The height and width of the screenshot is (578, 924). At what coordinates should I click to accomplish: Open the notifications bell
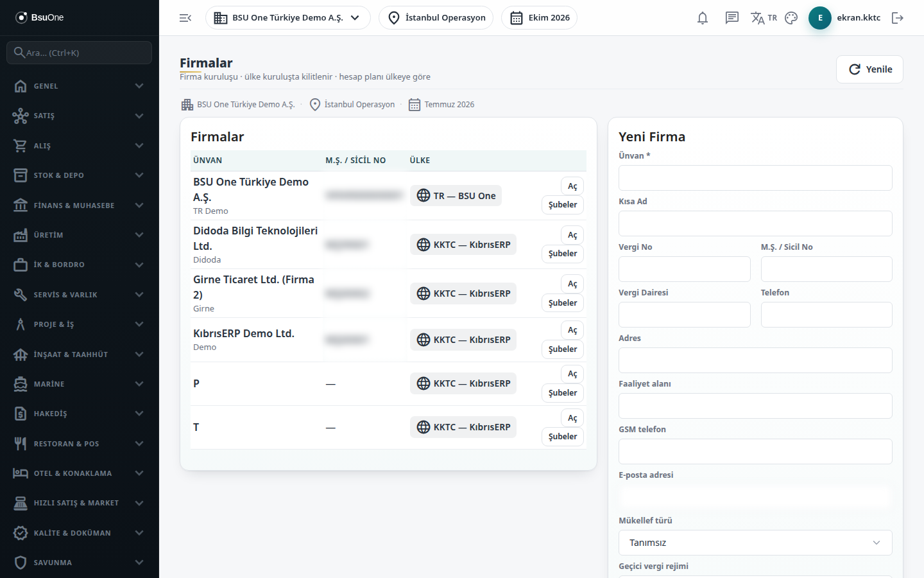[x=703, y=18]
